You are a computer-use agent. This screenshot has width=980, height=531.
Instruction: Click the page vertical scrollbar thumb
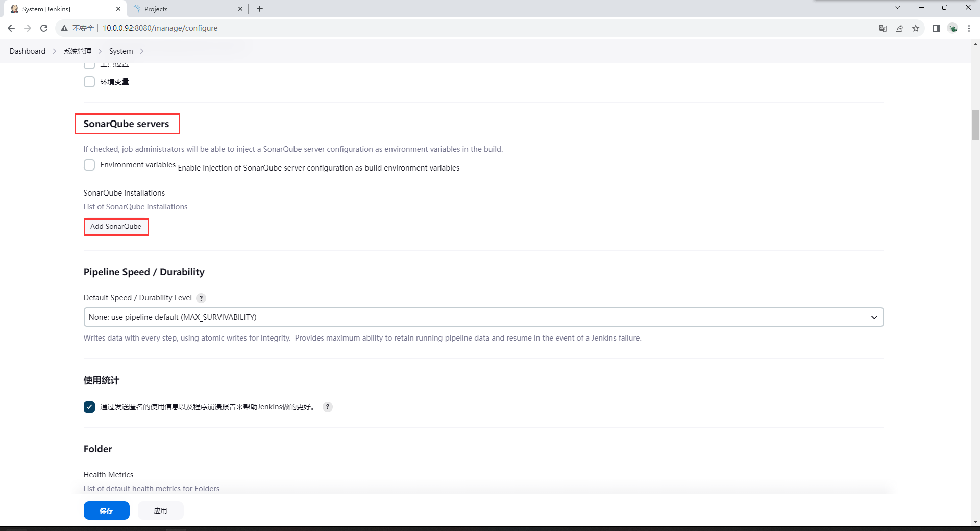[975, 125]
